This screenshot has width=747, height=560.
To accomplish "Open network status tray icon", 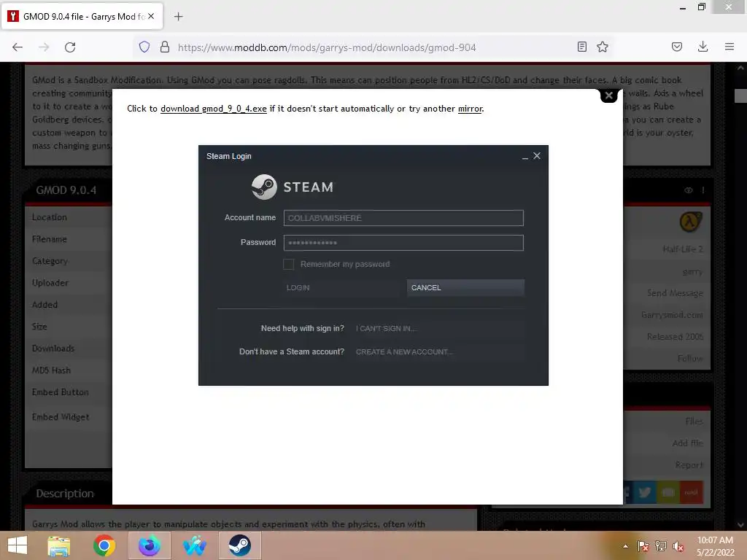I will (661, 546).
